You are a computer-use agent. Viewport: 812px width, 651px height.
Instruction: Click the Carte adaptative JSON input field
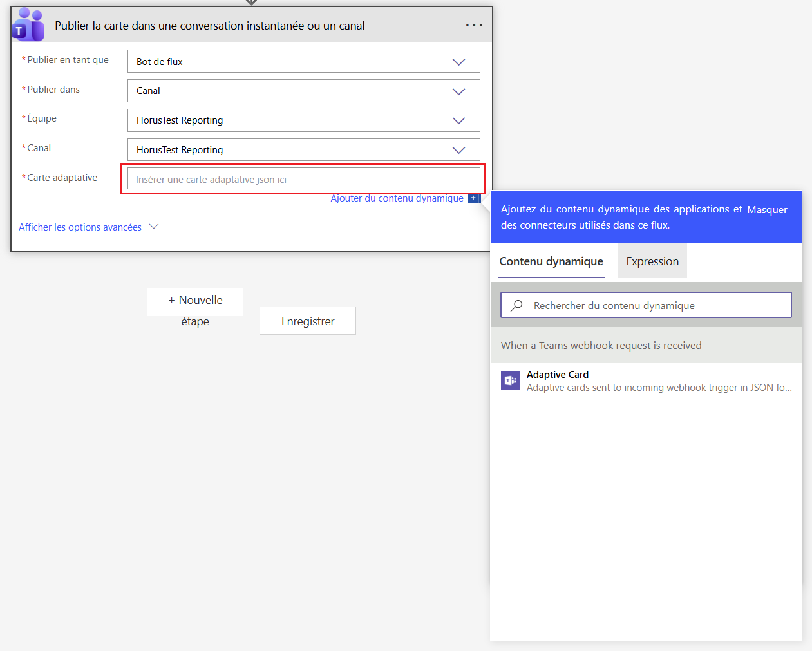point(303,179)
